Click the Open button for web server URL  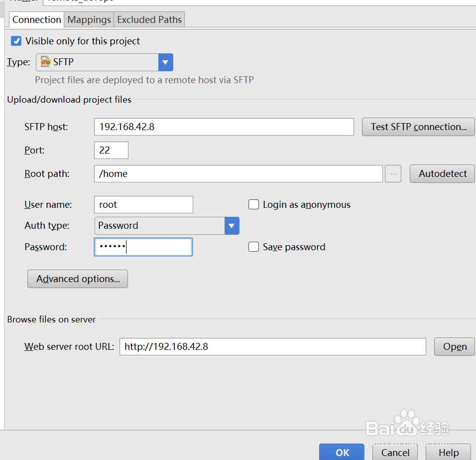pyautogui.click(x=455, y=347)
